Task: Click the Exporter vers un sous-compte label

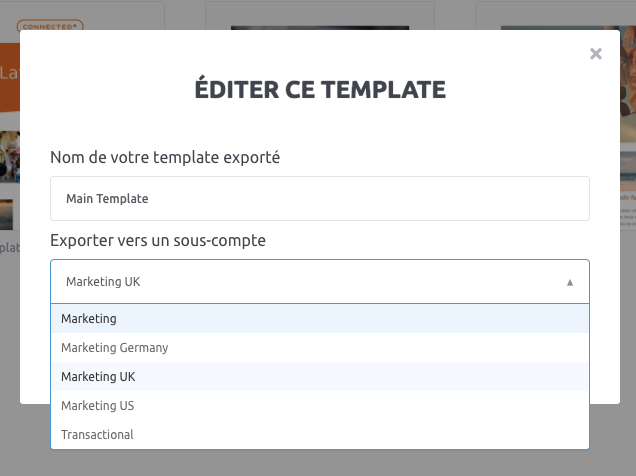Action: point(158,240)
